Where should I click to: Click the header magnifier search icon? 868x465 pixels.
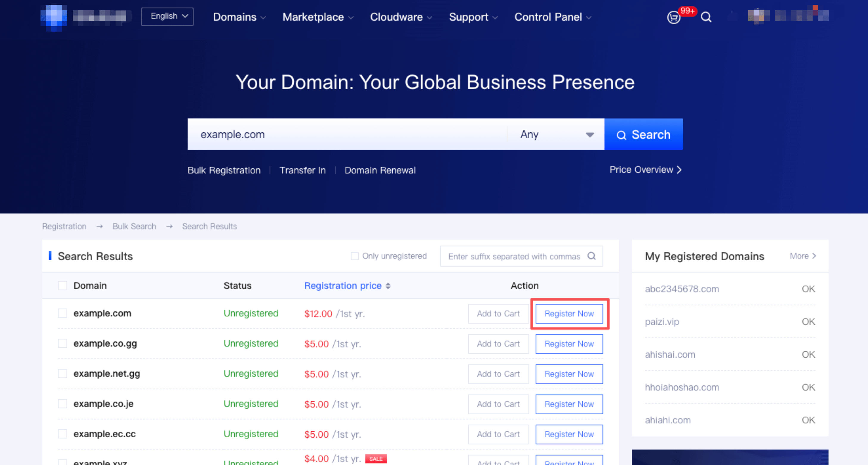pyautogui.click(x=706, y=17)
